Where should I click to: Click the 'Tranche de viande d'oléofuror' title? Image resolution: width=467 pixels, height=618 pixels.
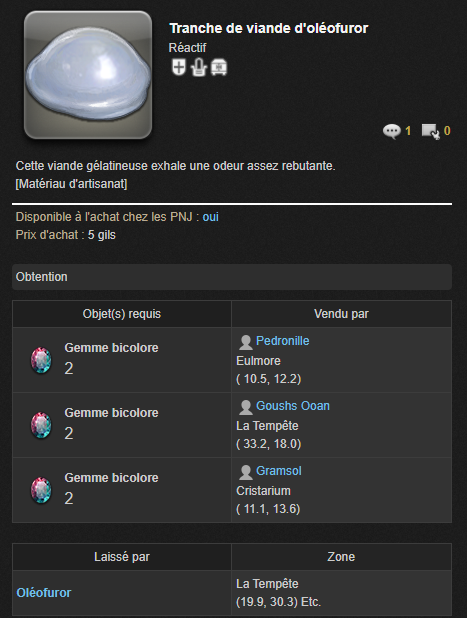click(x=269, y=28)
